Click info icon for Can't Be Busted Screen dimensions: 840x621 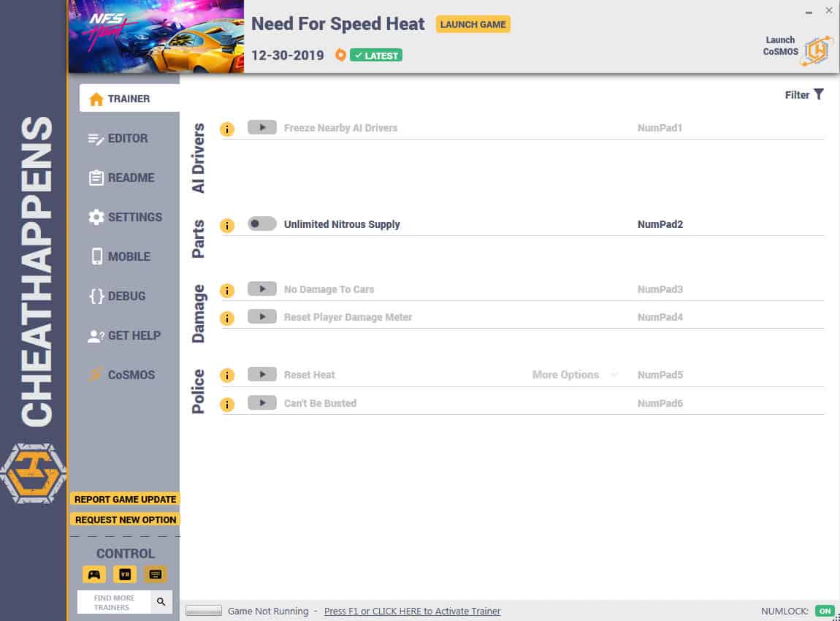coord(227,405)
